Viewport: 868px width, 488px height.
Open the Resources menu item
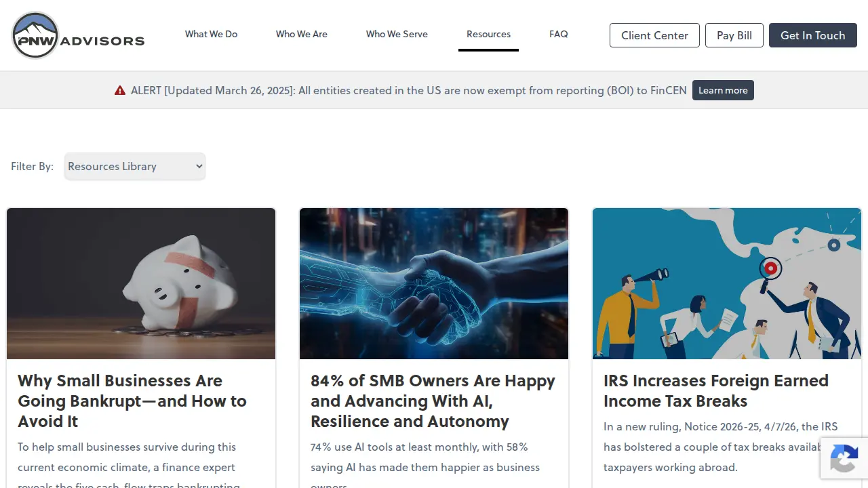point(488,34)
